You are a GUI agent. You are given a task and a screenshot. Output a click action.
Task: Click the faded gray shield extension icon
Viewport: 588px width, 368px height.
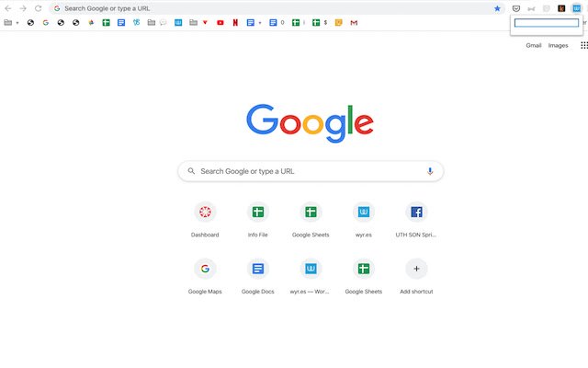(x=547, y=8)
